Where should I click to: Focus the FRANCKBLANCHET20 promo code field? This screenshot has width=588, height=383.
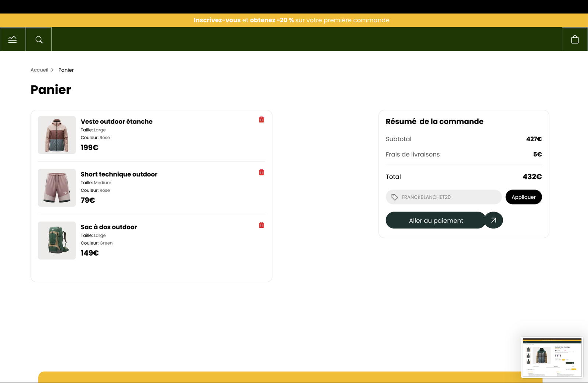[449, 197]
